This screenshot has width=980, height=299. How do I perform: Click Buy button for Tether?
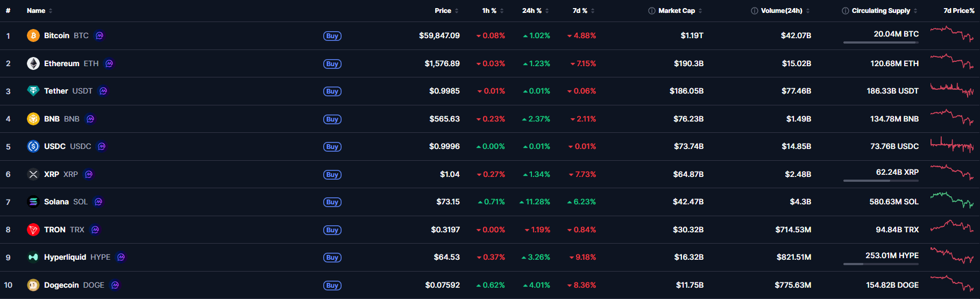point(332,91)
